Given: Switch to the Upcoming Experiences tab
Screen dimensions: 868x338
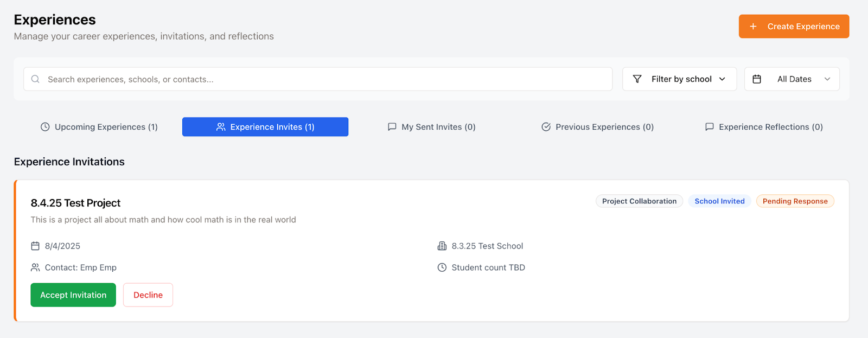Looking at the screenshot, I should [99, 127].
